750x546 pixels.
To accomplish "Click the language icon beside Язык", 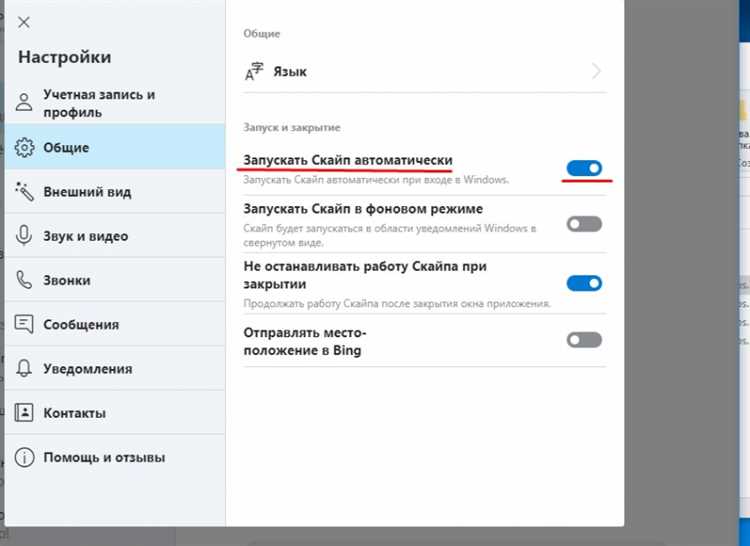I will click(x=255, y=71).
